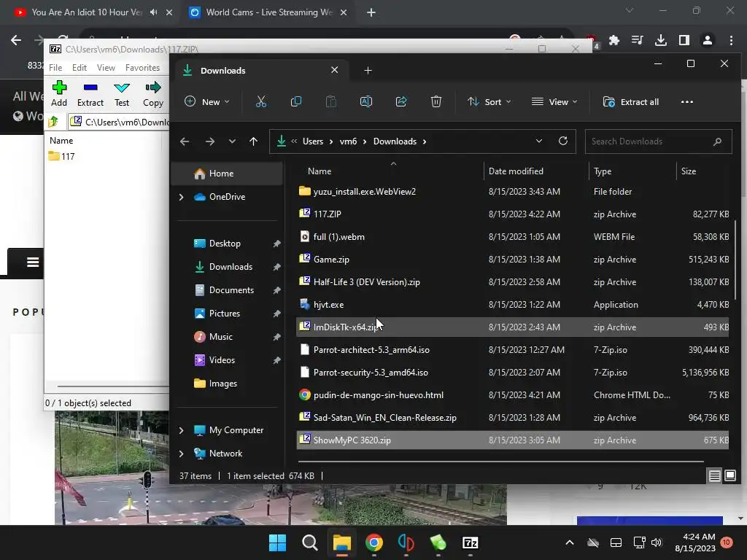Click Search Downloads field
The width and height of the screenshot is (747, 560).
(x=659, y=141)
